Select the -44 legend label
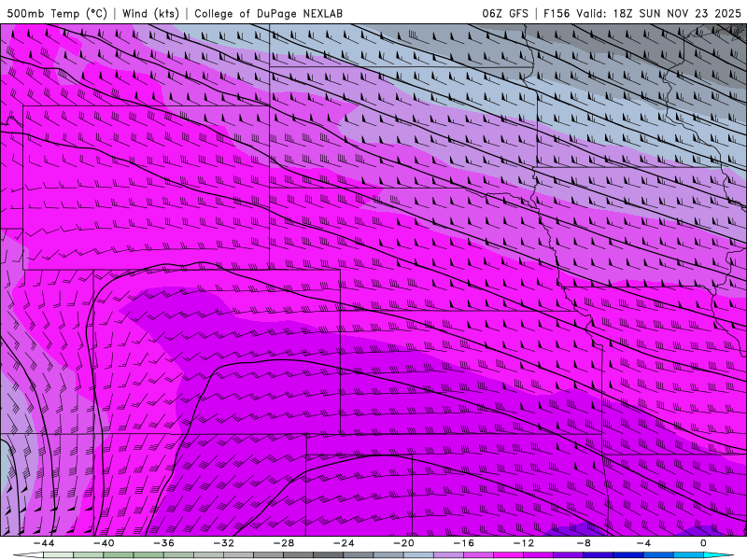The height and width of the screenshot is (560, 747). point(44,543)
